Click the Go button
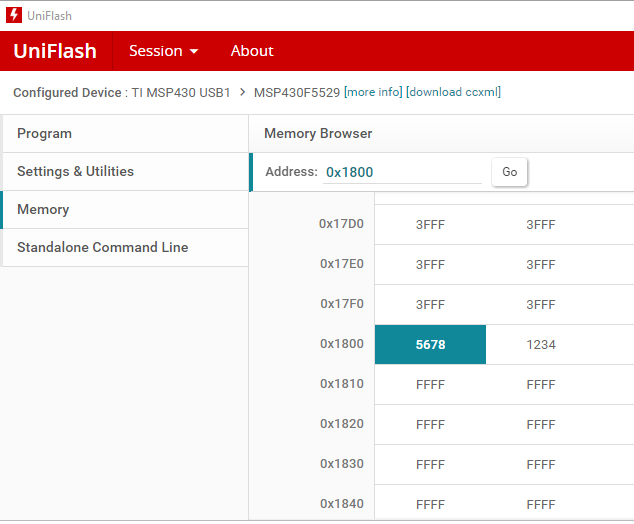634x524 pixels. coord(509,172)
